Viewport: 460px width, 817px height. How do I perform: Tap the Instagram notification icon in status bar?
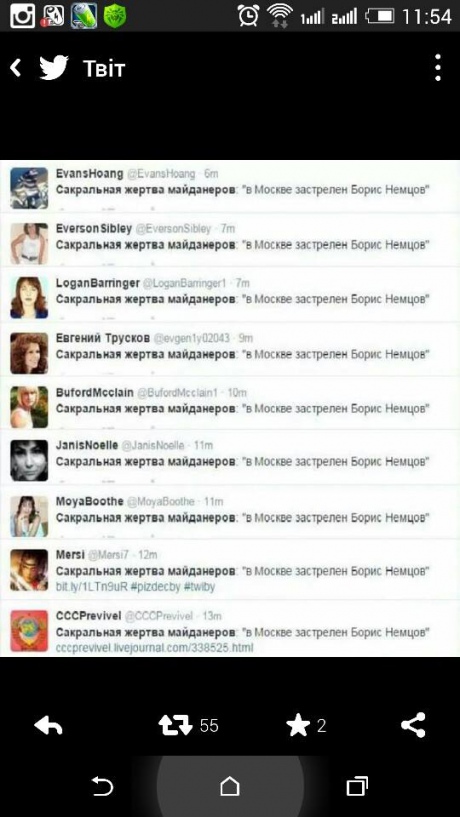click(22, 16)
